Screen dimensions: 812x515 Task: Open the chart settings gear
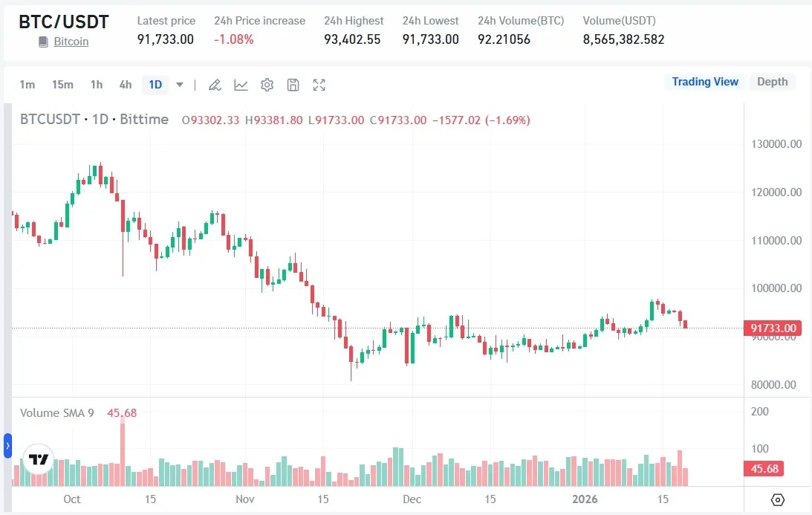(x=267, y=85)
